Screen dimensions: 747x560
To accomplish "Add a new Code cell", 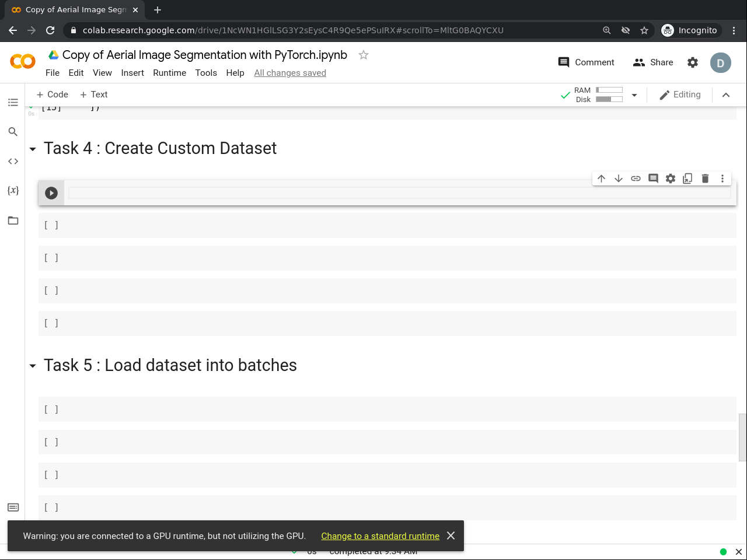I will [x=52, y=94].
